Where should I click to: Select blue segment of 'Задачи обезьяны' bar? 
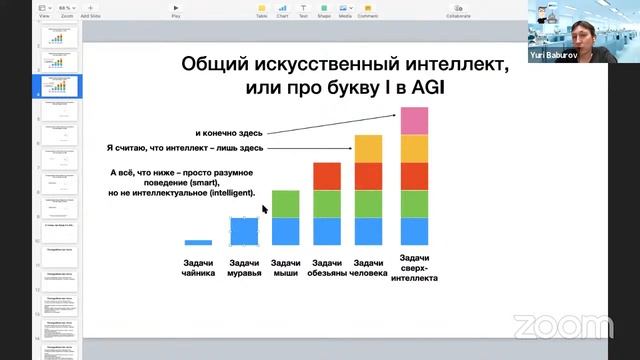pyautogui.click(x=327, y=231)
